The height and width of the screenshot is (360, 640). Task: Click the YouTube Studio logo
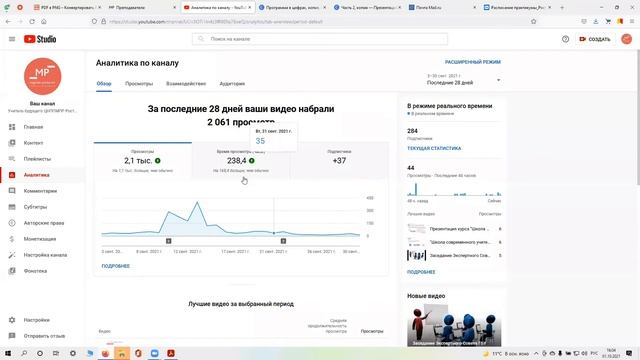tap(40, 39)
